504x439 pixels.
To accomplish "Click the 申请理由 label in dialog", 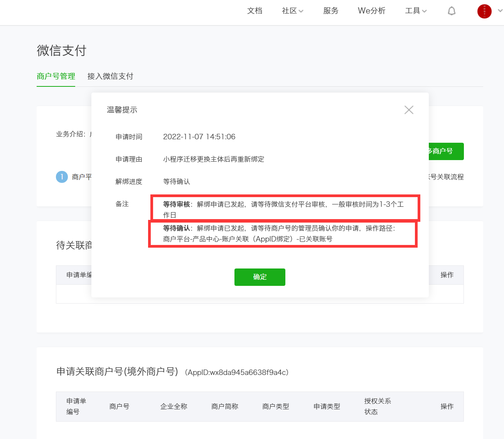I will point(129,159).
